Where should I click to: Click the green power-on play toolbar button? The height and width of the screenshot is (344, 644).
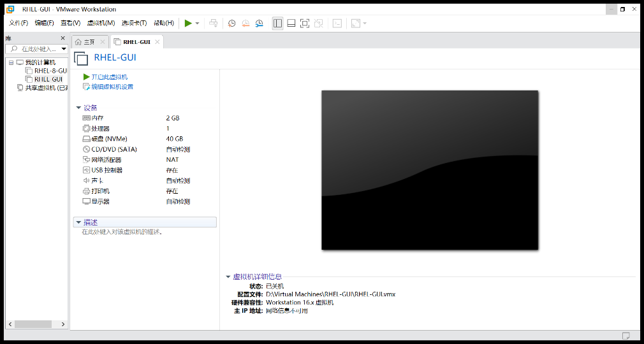tap(188, 24)
